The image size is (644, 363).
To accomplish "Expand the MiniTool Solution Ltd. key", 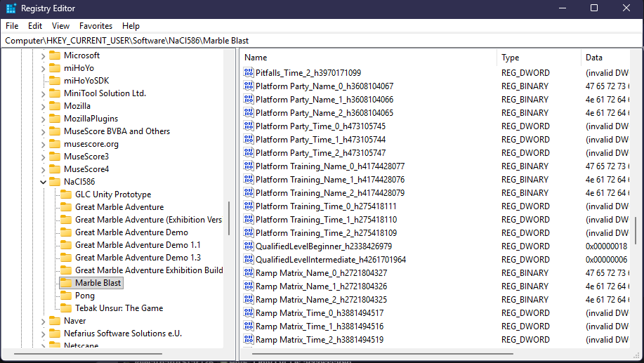I will [x=43, y=94].
